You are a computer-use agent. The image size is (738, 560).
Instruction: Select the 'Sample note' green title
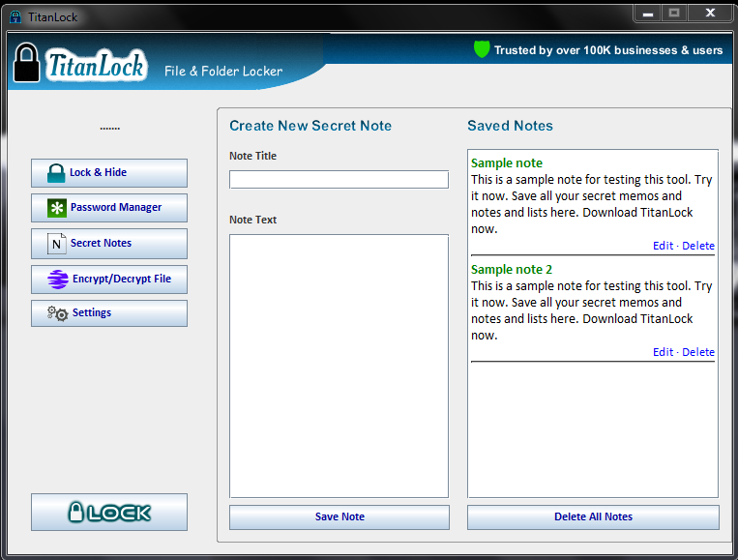pyautogui.click(x=507, y=163)
